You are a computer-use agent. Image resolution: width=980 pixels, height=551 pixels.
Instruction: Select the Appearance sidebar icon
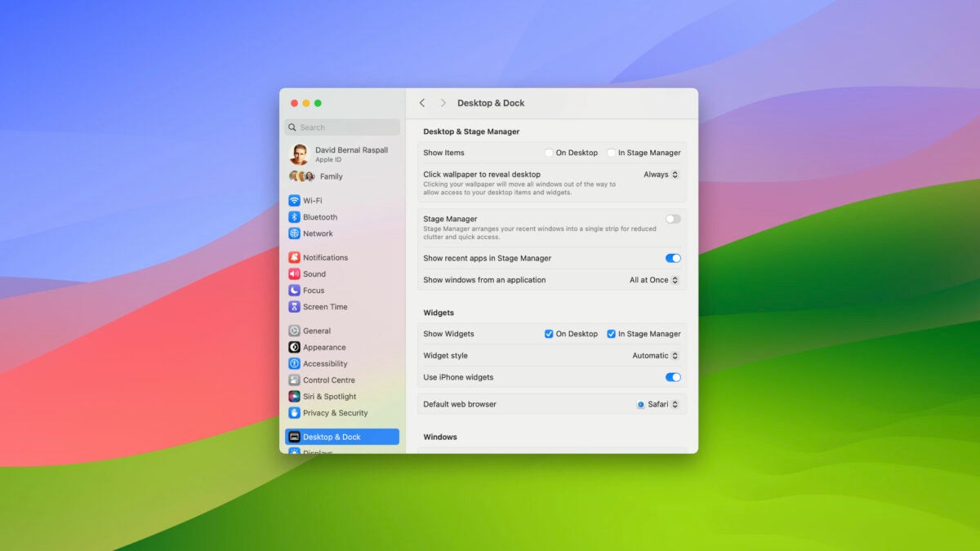[296, 346]
